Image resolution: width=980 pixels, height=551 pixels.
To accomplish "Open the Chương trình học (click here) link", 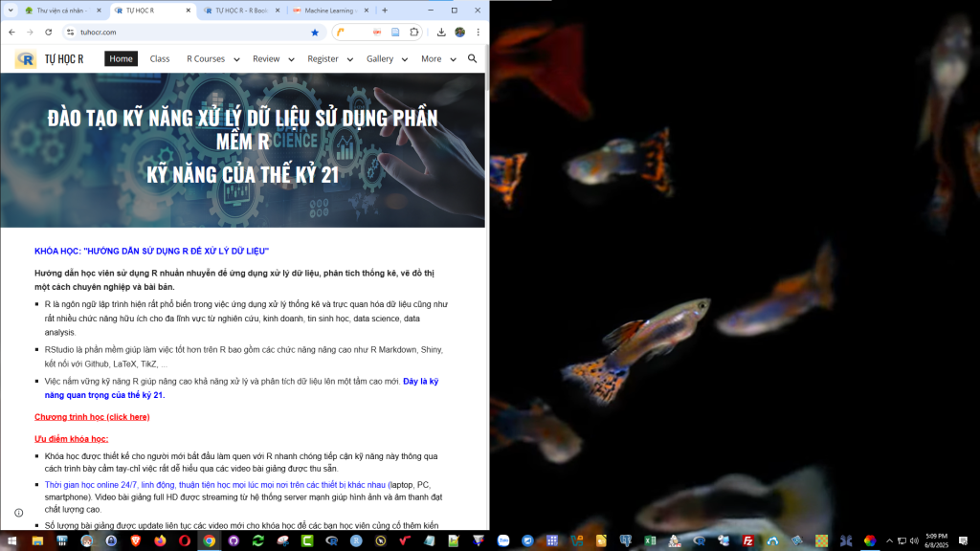I will [92, 417].
